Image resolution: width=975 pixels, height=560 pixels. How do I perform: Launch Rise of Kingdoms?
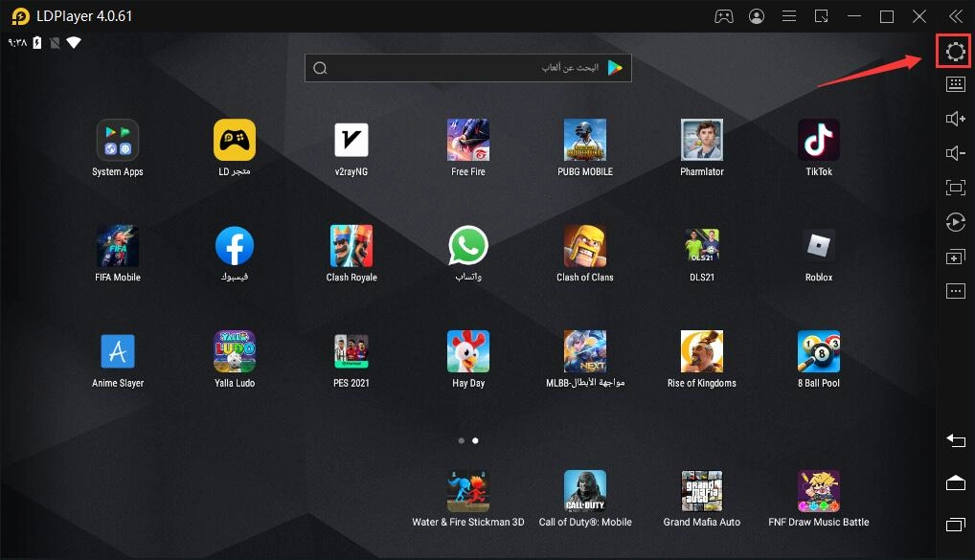click(702, 351)
